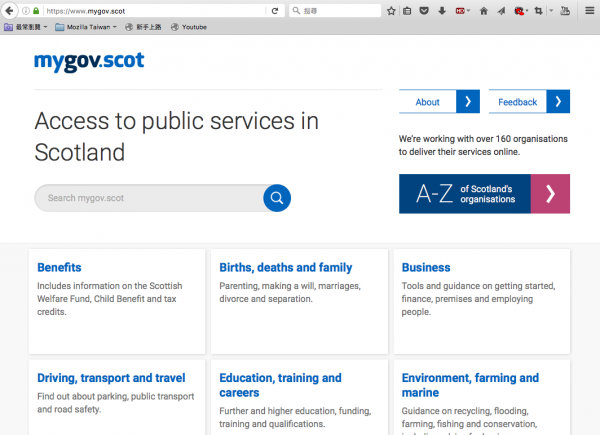The image size is (600, 435).
Task: Click 'Further and higher education' description
Action: click(295, 417)
